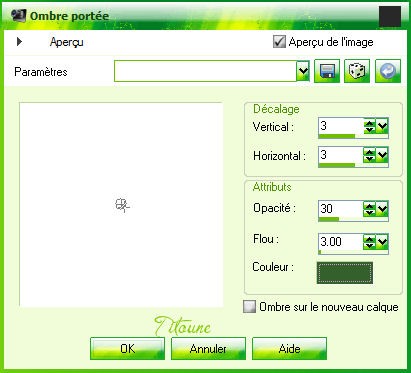Toggle the Aperçu de l'image checkbox
The height and width of the screenshot is (373, 411).
pyautogui.click(x=279, y=42)
